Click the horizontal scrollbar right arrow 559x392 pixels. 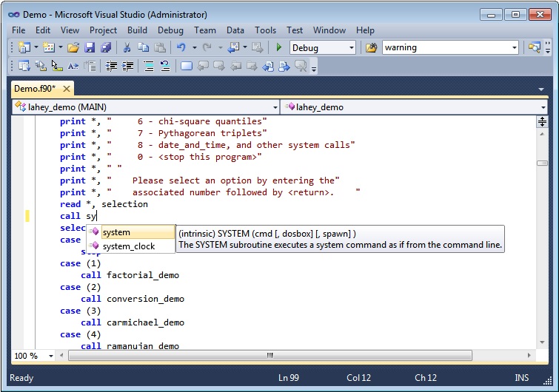tap(529, 355)
